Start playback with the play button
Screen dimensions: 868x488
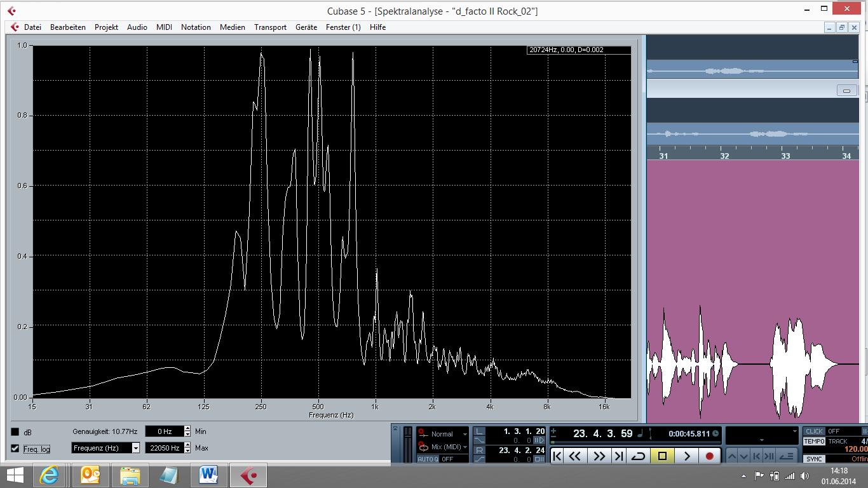click(686, 456)
